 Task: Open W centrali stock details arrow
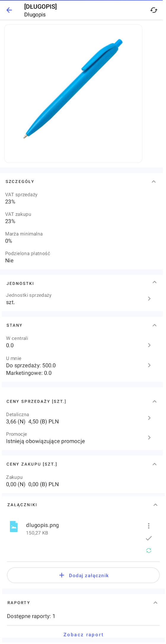[x=149, y=345]
